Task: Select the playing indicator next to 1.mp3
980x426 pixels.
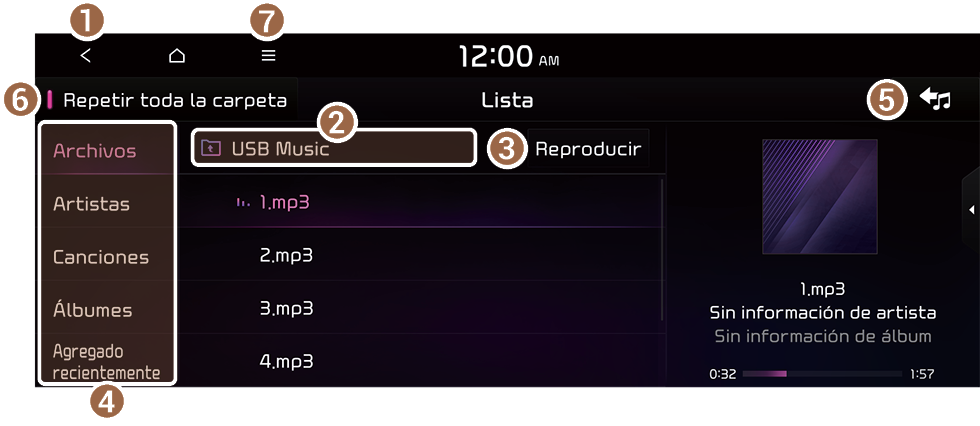Action: point(244,203)
